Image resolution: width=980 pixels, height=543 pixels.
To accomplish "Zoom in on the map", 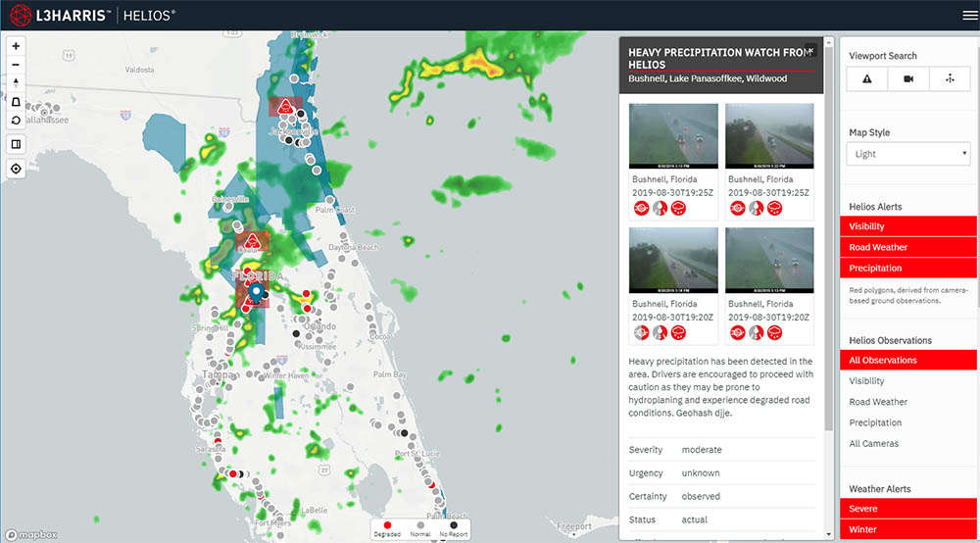I will coord(16,46).
